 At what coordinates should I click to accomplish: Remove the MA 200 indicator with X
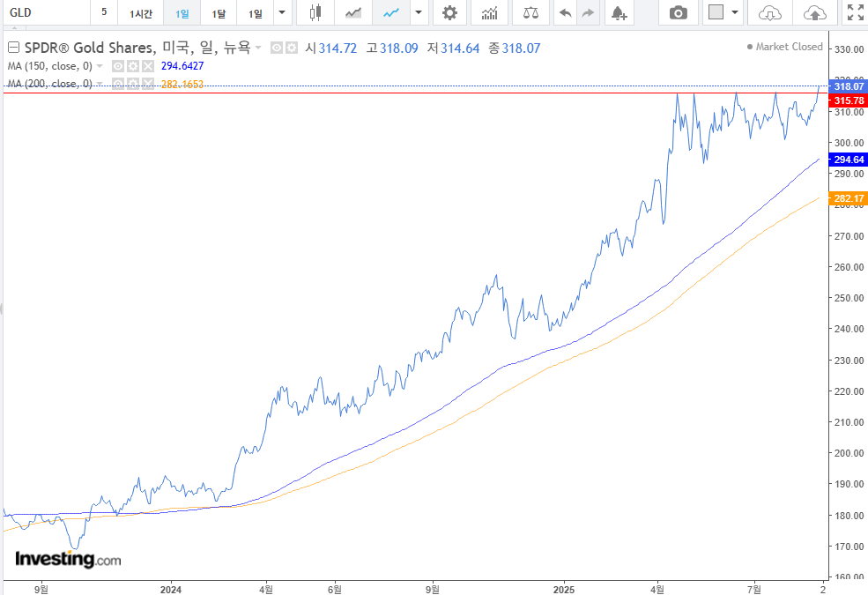(x=148, y=84)
